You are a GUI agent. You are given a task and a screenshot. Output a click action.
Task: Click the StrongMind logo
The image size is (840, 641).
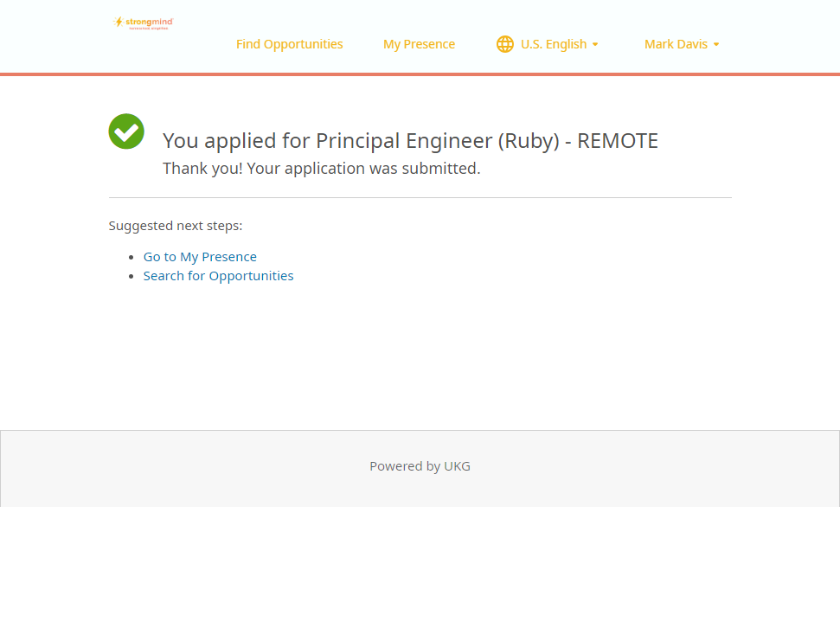pos(144,23)
